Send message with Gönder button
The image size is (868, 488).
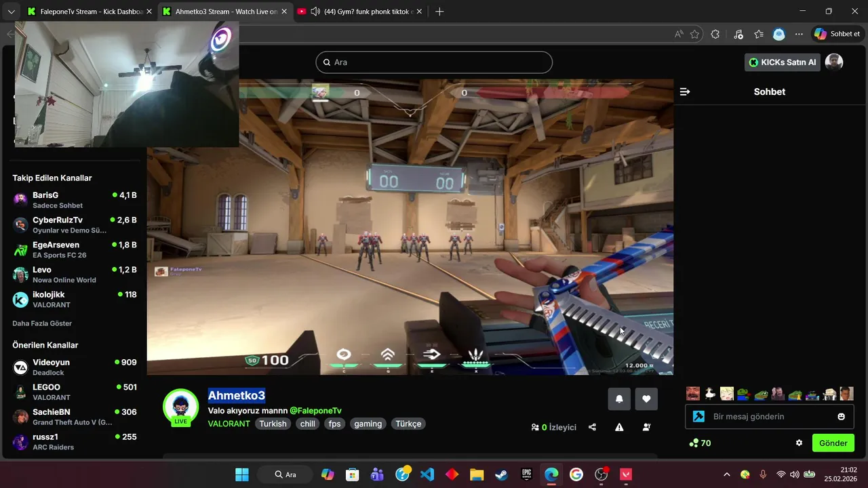(x=833, y=443)
